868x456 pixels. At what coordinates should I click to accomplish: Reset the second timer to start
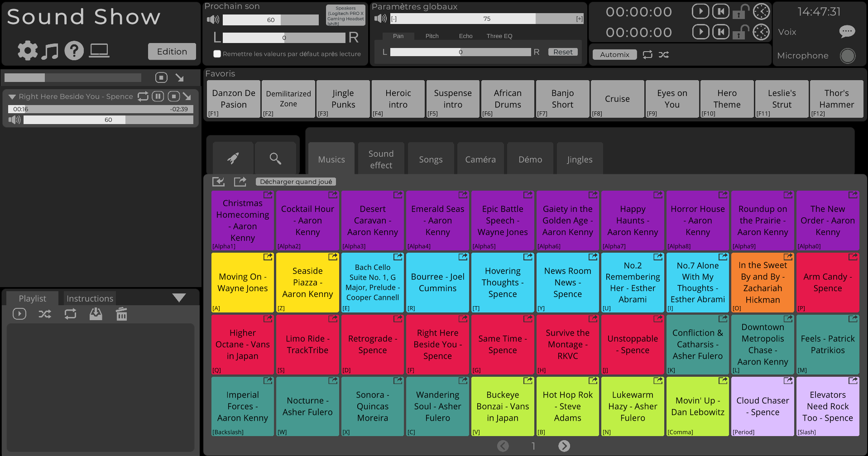(x=720, y=32)
